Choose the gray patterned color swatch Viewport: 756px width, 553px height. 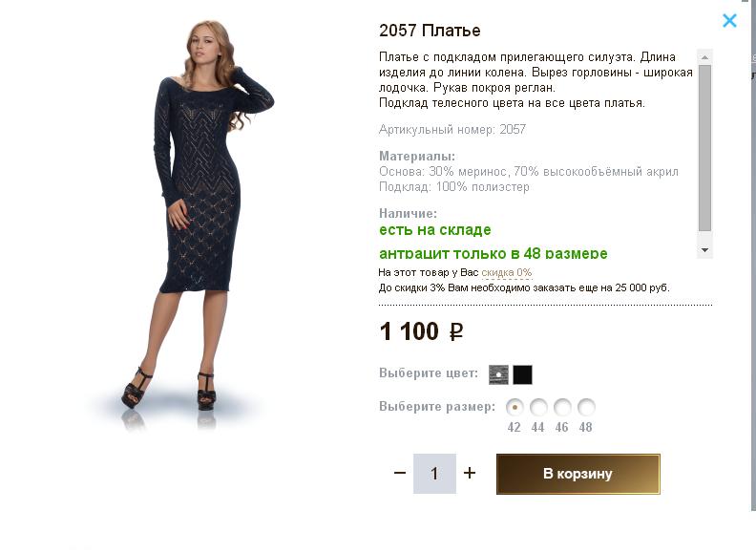(498, 374)
